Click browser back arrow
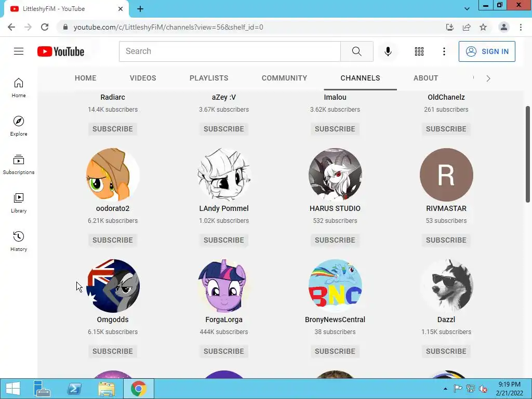 [11, 27]
